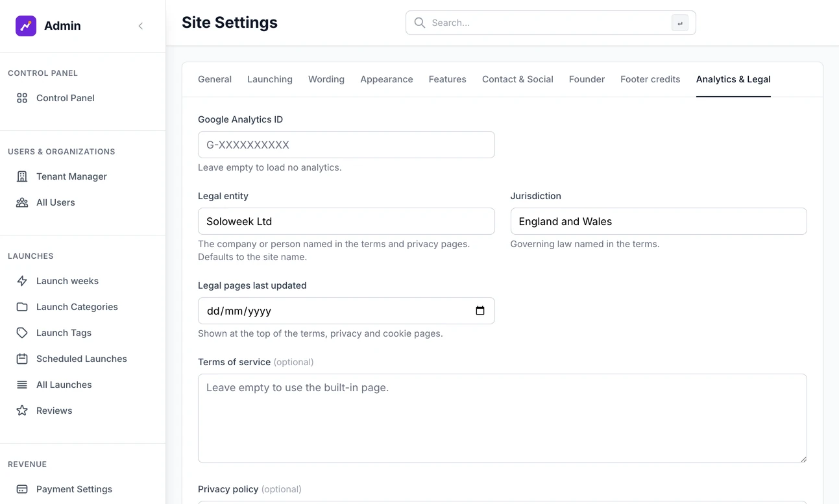Open the Footer credits tab
839x504 pixels.
pyautogui.click(x=650, y=79)
